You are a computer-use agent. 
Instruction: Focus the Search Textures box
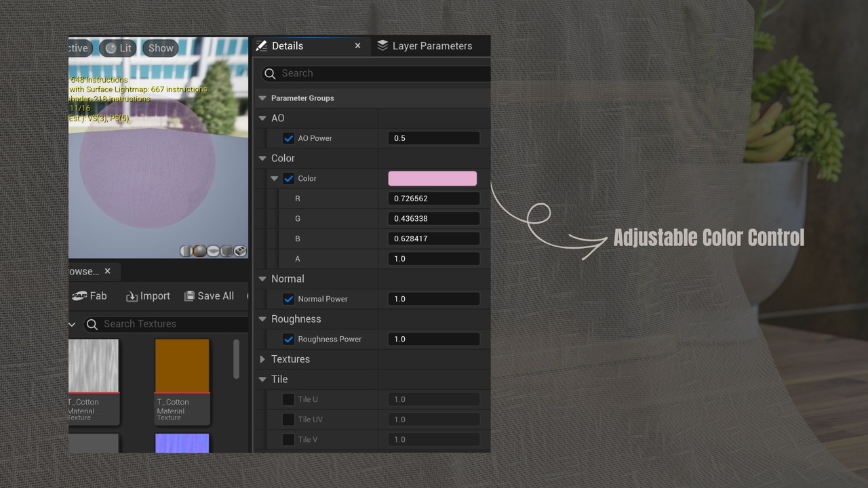[166, 324]
